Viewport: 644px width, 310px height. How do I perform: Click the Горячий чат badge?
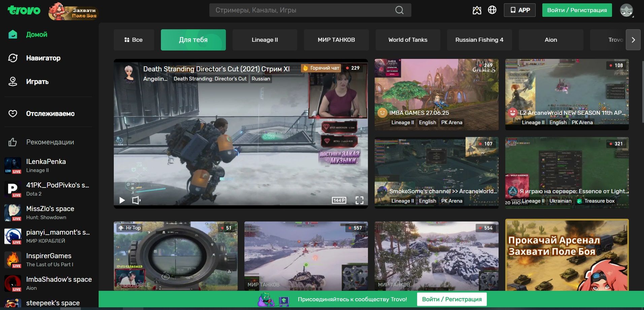(321, 68)
